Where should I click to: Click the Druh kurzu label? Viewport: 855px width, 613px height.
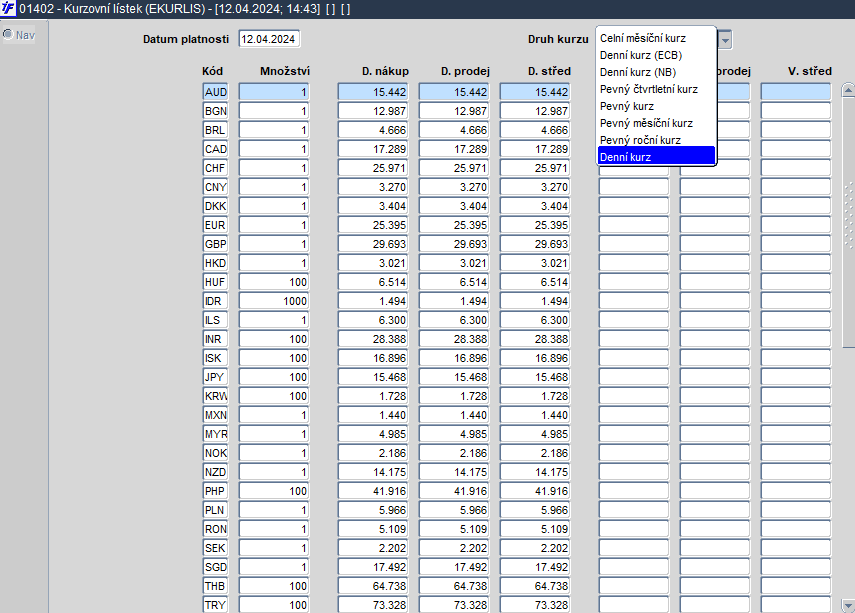pyautogui.click(x=558, y=39)
